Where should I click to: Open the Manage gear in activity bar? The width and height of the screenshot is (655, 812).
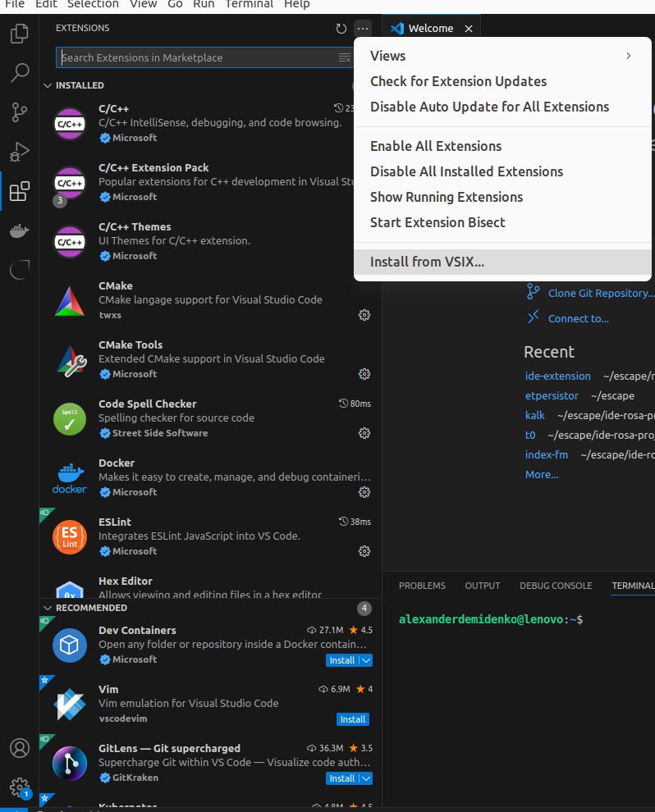tap(20, 787)
